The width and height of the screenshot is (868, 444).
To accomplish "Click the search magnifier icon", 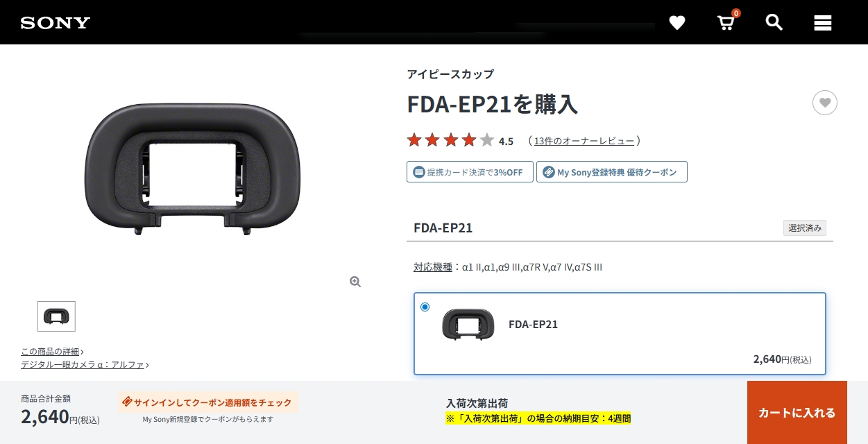I will (774, 22).
